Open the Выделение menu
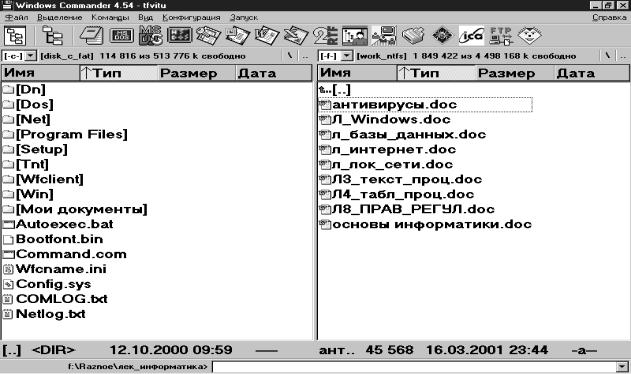 [x=60, y=17]
